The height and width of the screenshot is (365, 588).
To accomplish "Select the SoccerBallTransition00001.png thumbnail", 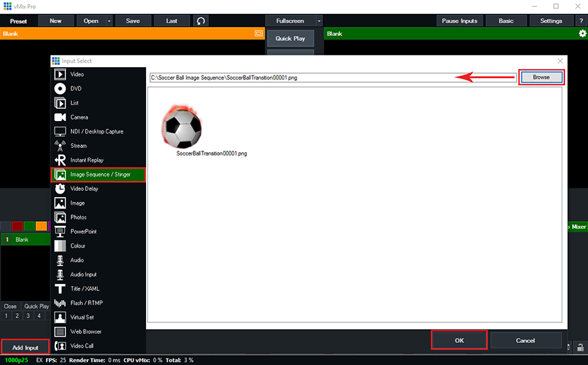I will point(182,126).
